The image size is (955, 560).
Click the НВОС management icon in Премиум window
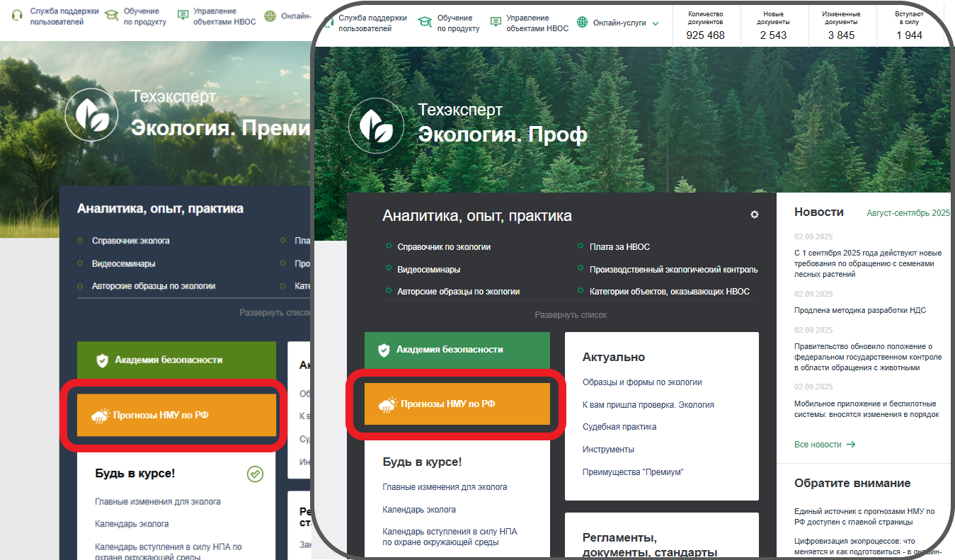coord(183,16)
